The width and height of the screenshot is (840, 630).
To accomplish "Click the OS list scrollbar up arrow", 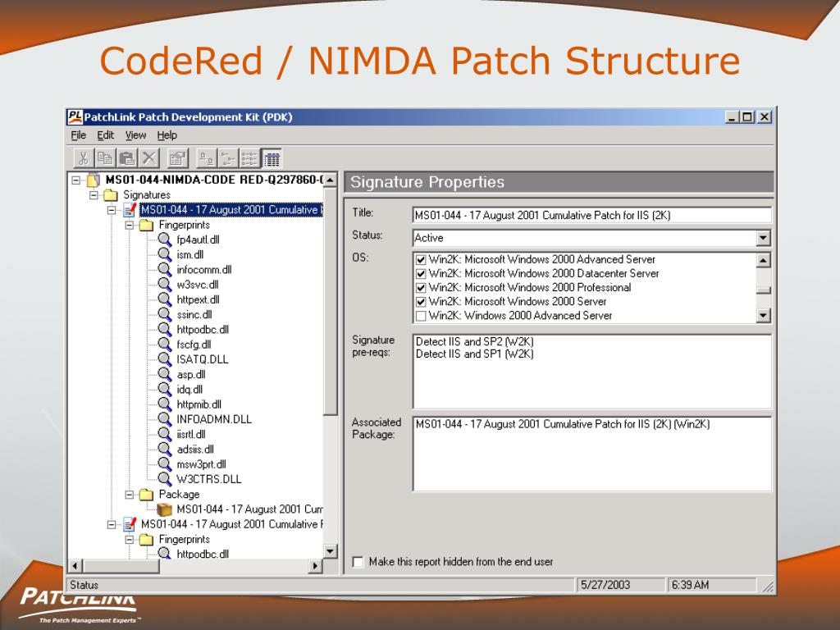I will pyautogui.click(x=764, y=260).
